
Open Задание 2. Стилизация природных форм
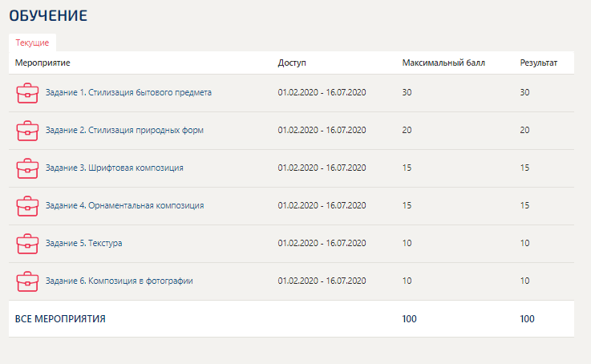124,130
